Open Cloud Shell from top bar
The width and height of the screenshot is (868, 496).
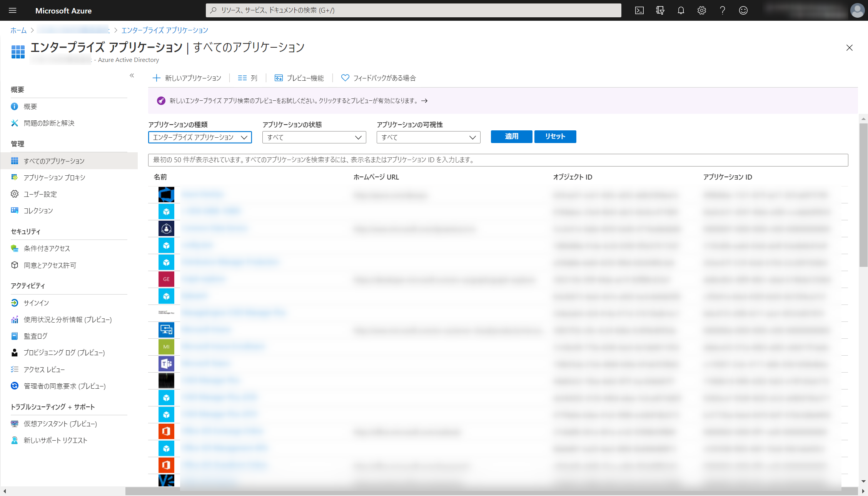click(x=639, y=10)
